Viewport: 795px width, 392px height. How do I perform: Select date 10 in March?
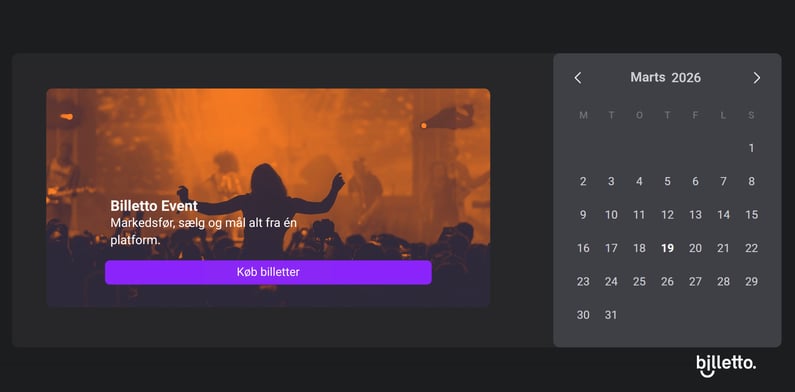pos(611,215)
